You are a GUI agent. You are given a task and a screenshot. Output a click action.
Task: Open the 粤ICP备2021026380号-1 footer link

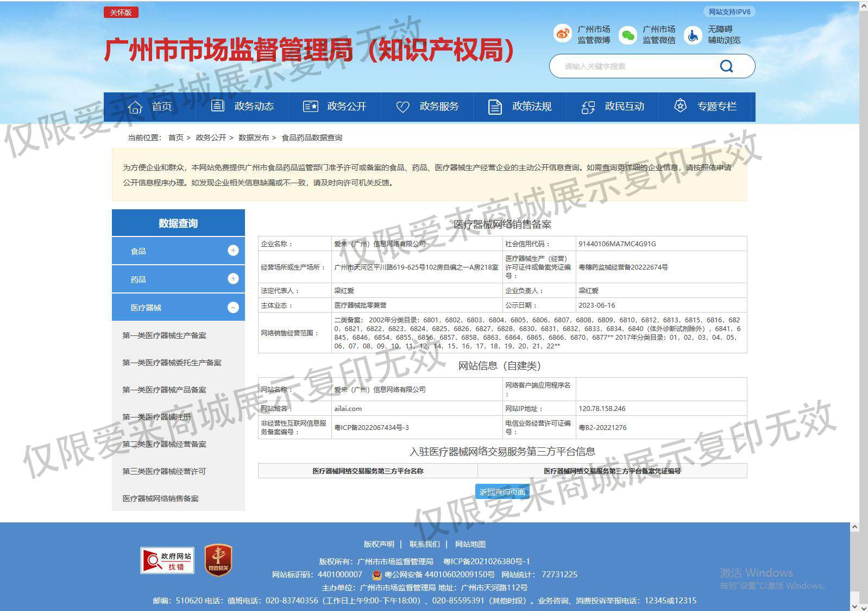486,562
